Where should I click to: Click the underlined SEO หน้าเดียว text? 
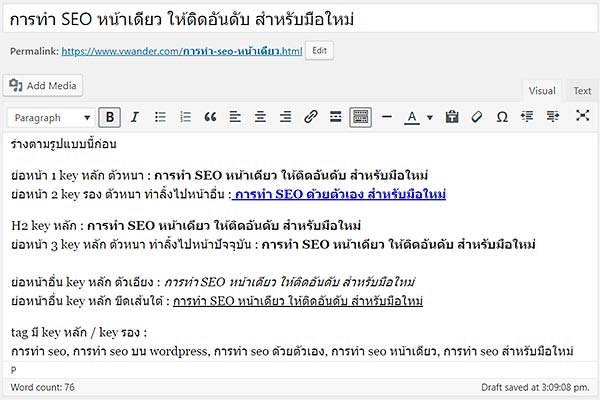tap(298, 302)
